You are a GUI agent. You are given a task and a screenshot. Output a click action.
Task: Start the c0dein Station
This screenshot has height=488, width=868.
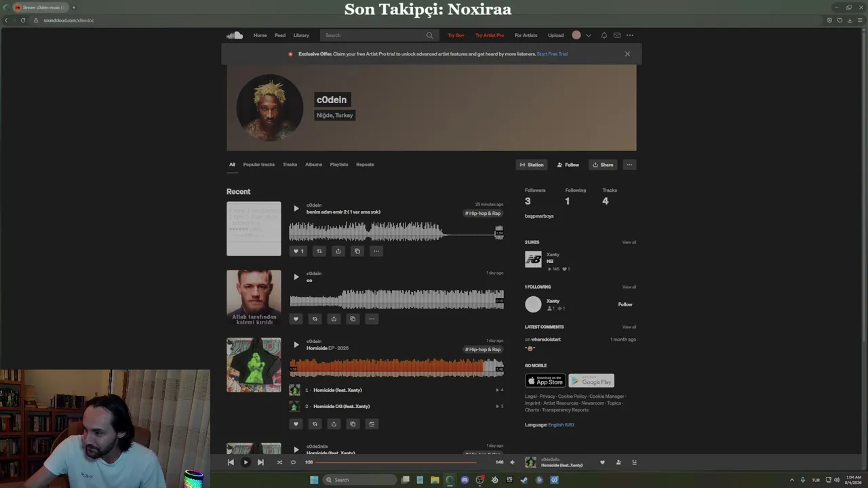(x=532, y=165)
